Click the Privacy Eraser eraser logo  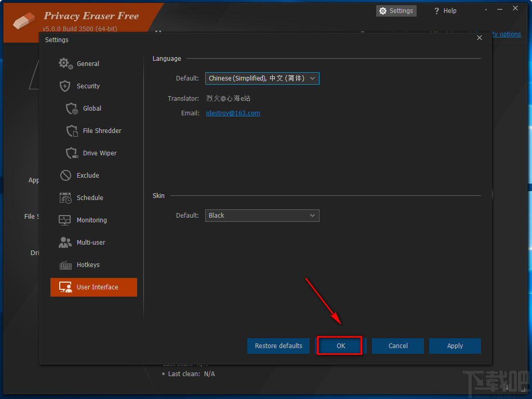24,21
